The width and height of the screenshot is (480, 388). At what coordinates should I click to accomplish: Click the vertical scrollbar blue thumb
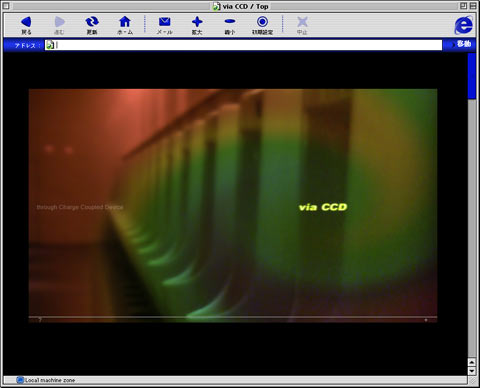472,76
